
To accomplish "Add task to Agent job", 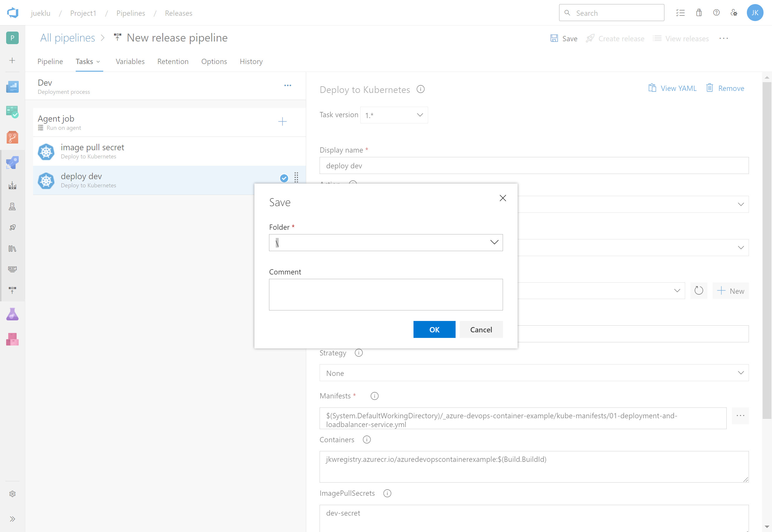I will pos(282,121).
